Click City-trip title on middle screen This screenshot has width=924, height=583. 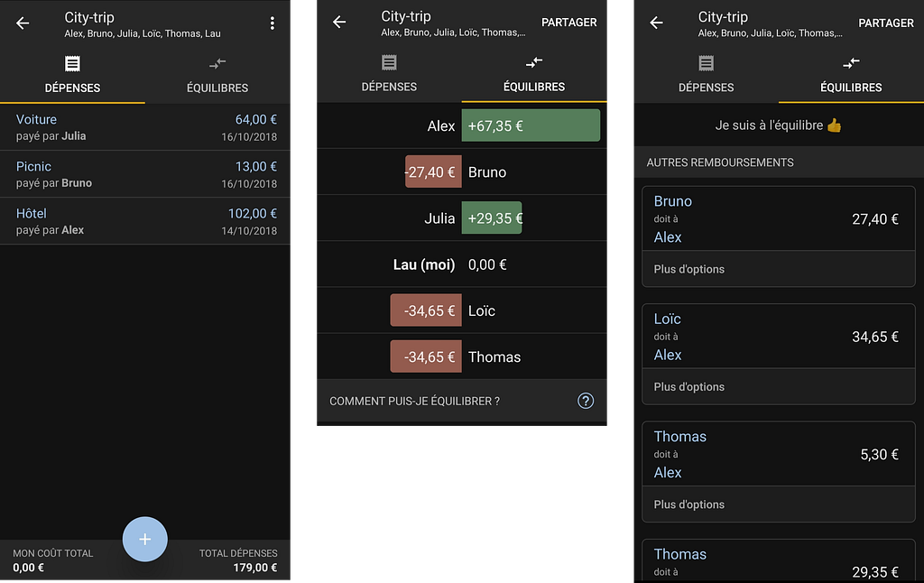point(406,16)
